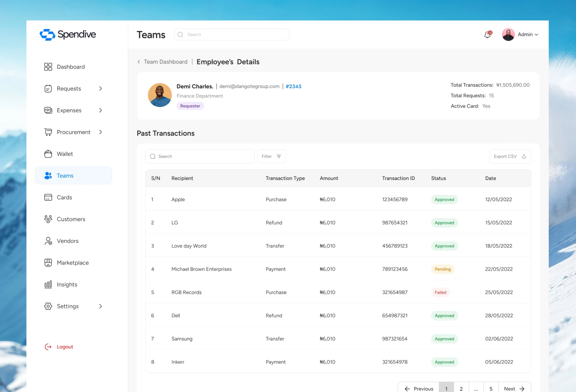Viewport: 576px width, 392px height.
Task: Expand the Requests submenu chevron
Action: 101,89
